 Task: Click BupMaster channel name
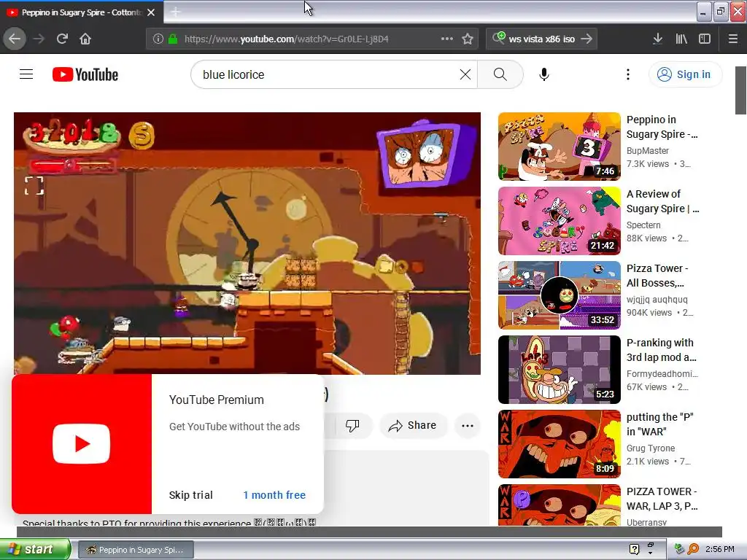pos(648,150)
